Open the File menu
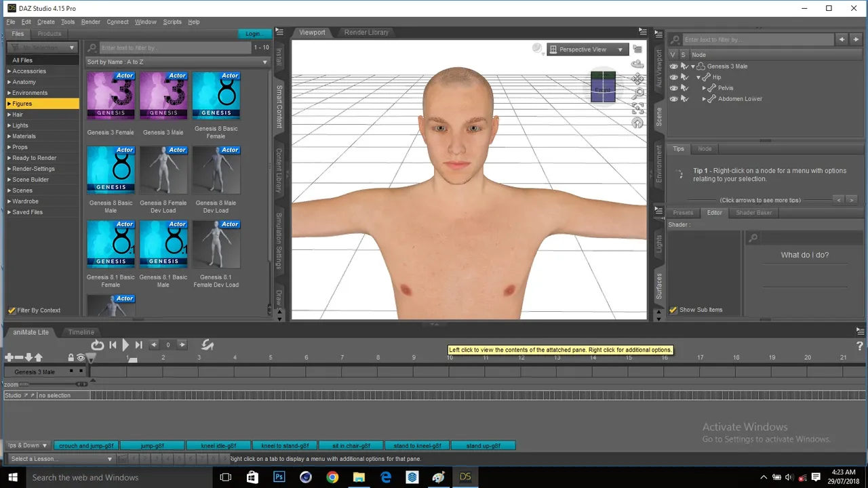Screen dimensions: 868x488 coord(11,22)
